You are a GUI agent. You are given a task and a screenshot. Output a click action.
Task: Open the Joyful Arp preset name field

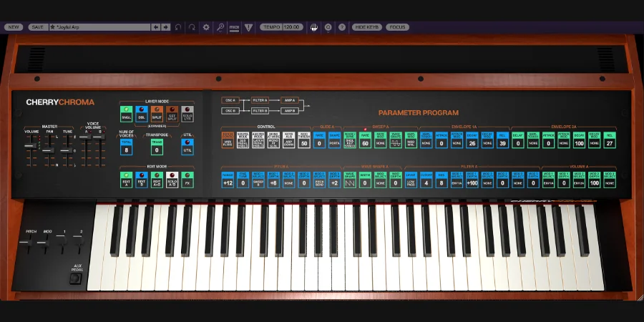(x=99, y=27)
